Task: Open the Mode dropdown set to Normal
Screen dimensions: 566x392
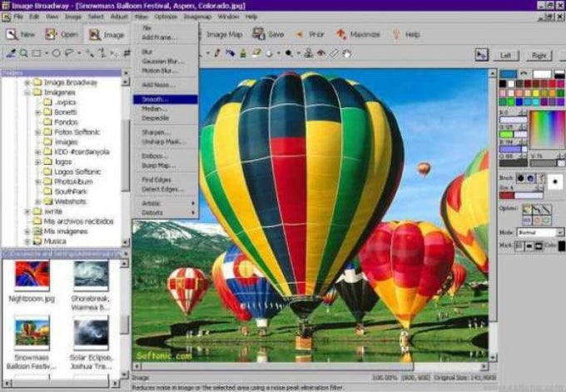Action: click(539, 232)
